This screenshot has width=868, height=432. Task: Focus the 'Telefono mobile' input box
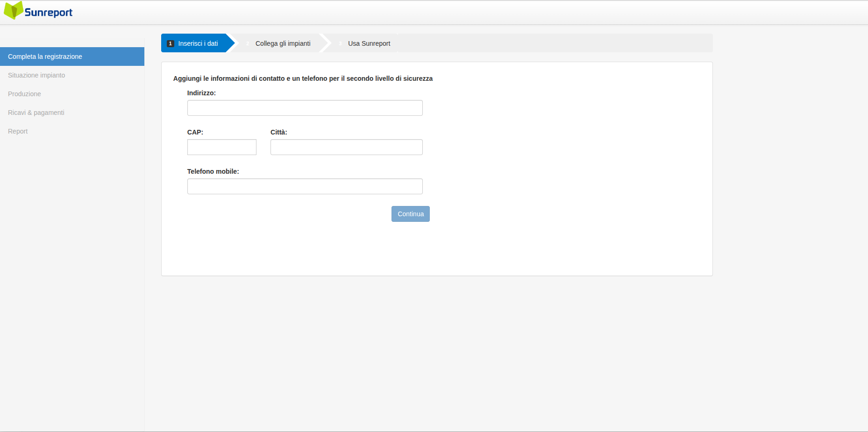pyautogui.click(x=305, y=186)
